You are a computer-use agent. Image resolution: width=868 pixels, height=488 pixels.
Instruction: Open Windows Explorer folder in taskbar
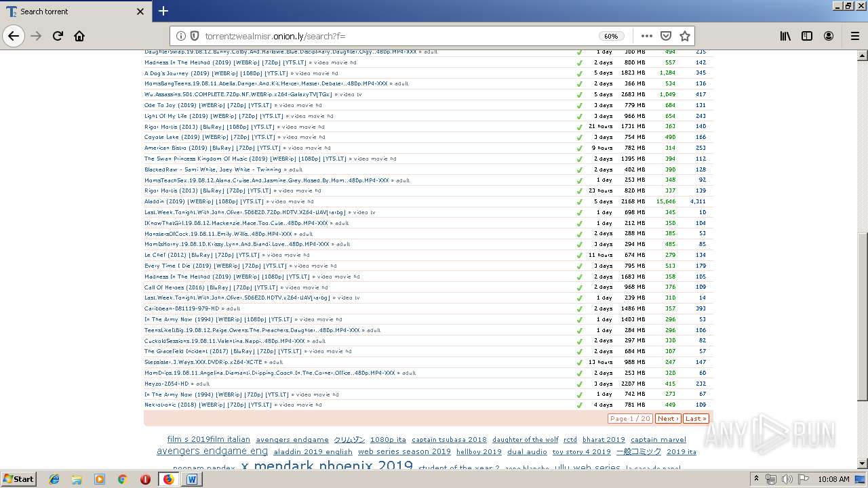point(77,479)
